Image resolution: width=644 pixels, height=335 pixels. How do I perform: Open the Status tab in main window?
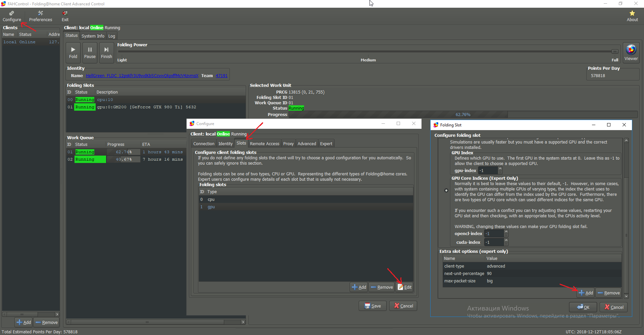click(x=71, y=36)
